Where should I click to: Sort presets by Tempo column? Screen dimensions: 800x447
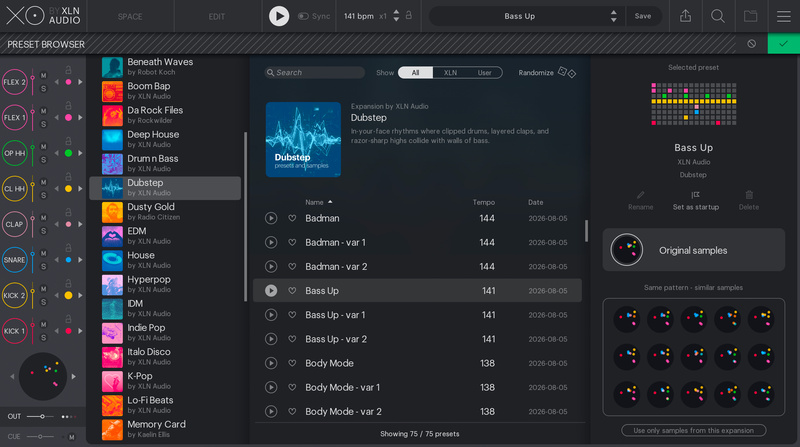(x=483, y=202)
